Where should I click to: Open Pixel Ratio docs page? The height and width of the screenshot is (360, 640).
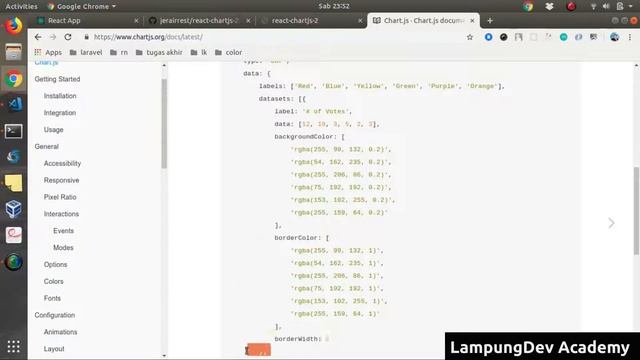[60, 197]
